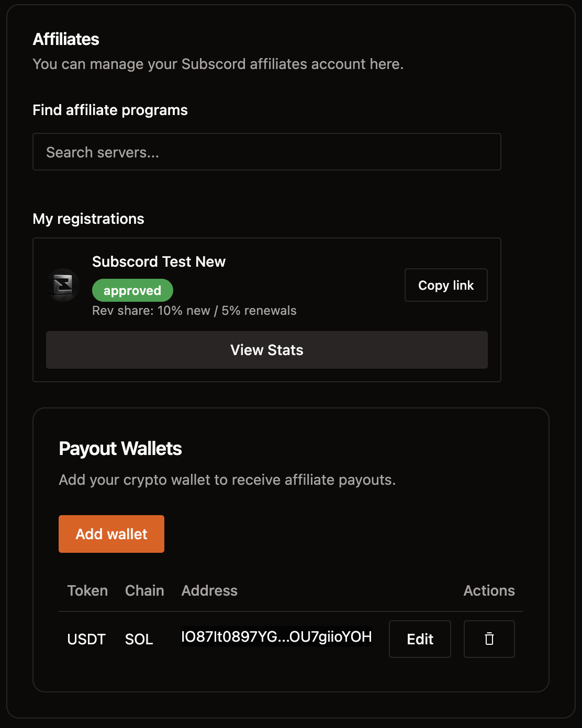Click the USDT token label in table
Screen dimensions: 582x728
[87, 639]
